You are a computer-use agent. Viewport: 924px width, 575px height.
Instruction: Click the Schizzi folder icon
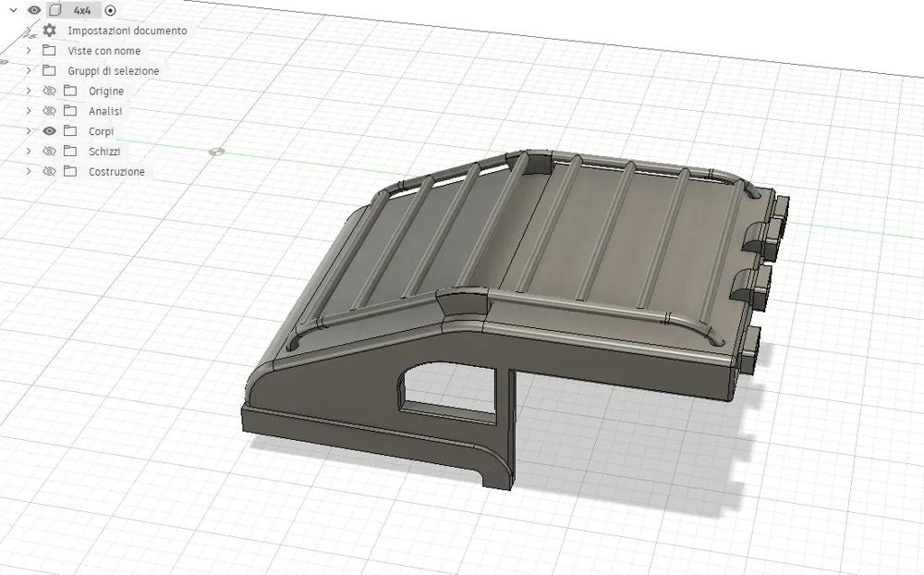[x=70, y=151]
